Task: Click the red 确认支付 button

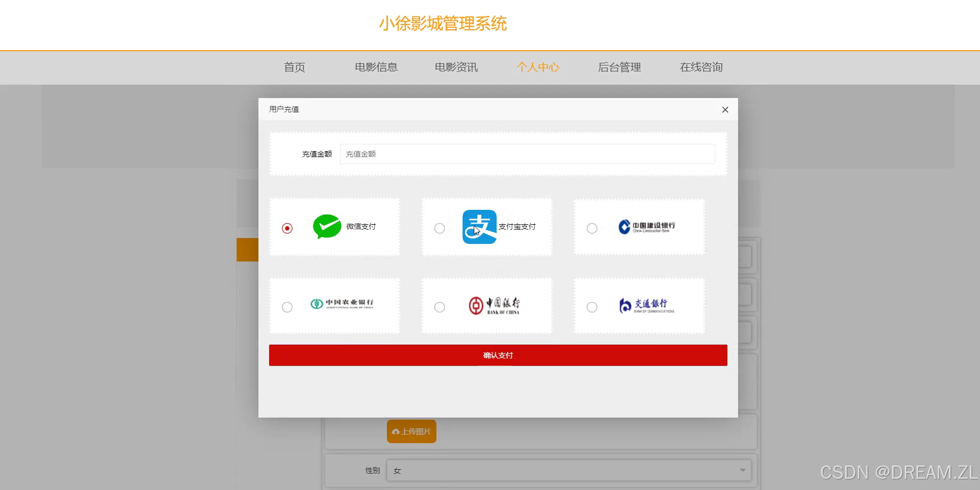Action: (x=498, y=355)
